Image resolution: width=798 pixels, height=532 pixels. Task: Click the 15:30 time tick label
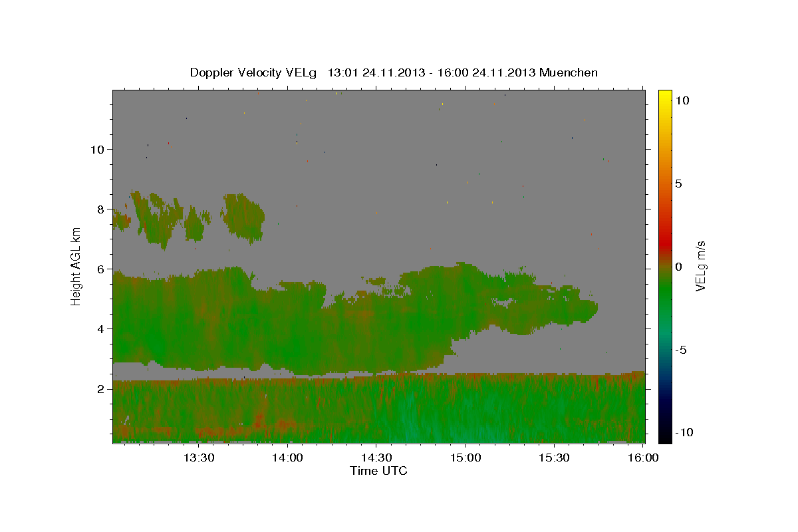tap(553, 458)
